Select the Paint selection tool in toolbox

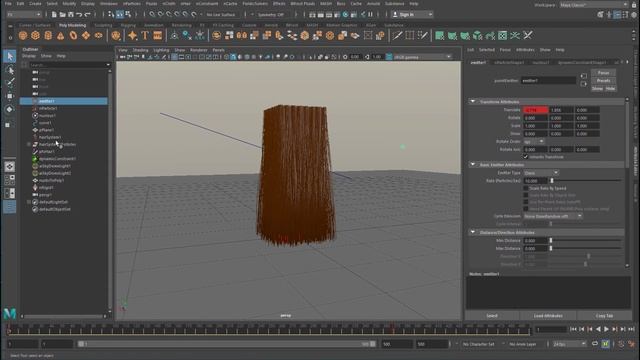pos(10,83)
